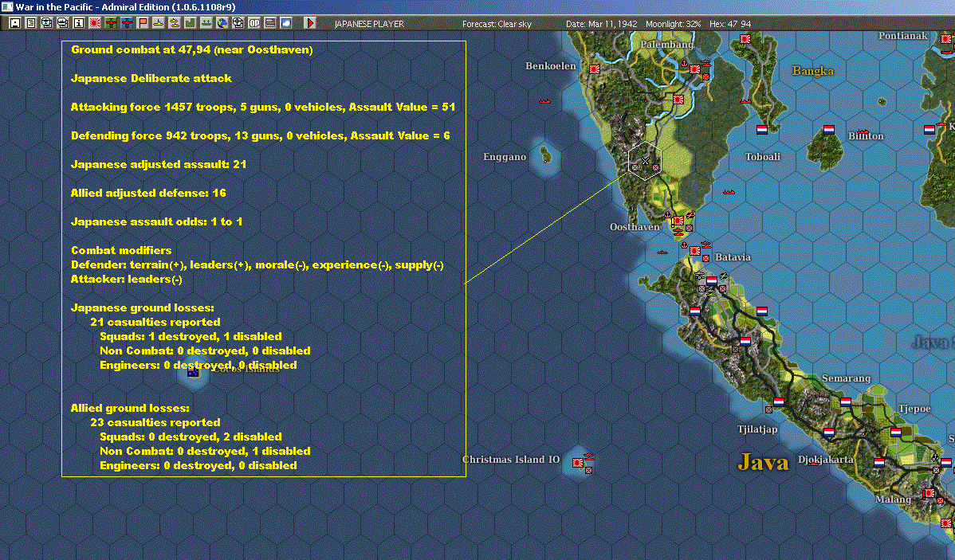
Task: Open the information "i" toolbar button
Action: tap(79, 23)
